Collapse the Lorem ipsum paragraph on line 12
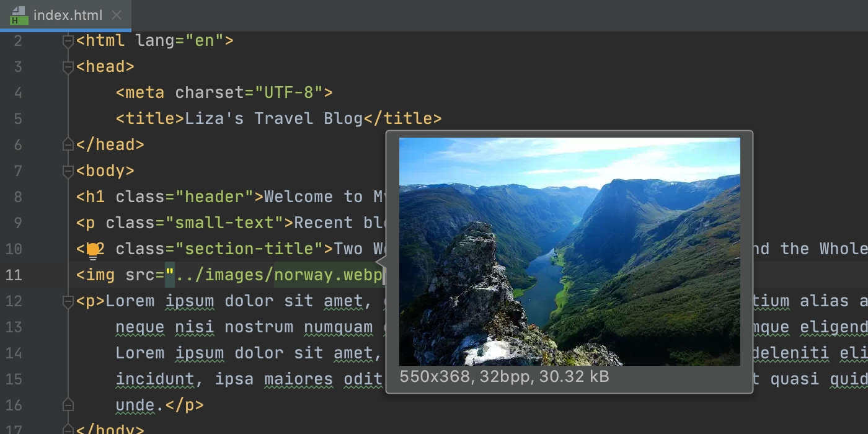This screenshot has height=434, width=868. pos(68,301)
